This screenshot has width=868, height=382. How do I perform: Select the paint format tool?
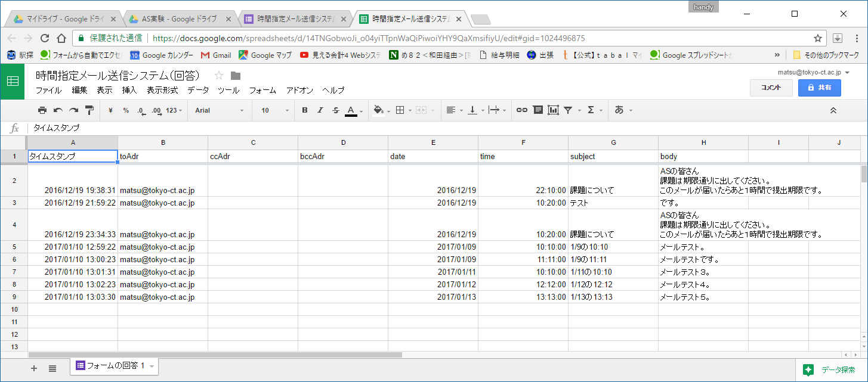(89, 110)
